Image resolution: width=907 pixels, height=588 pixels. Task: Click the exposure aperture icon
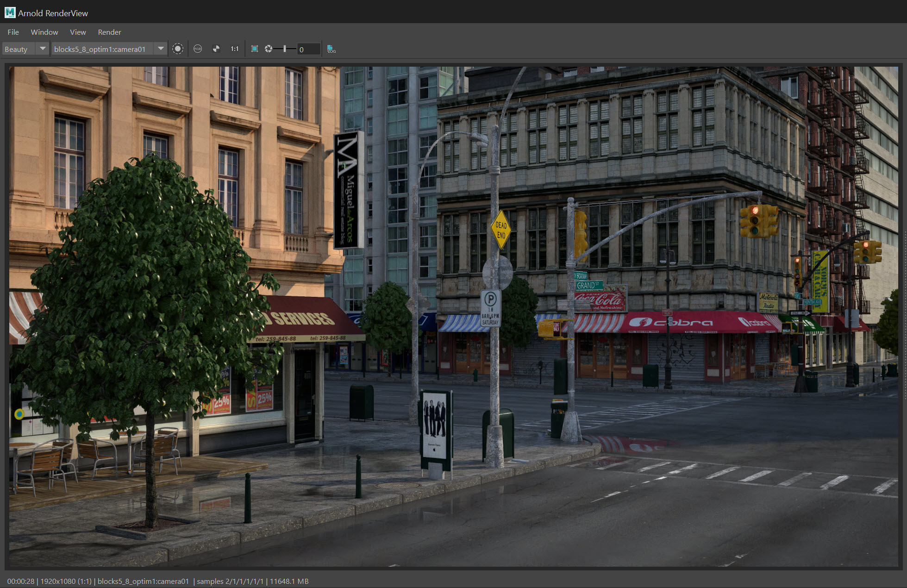tap(268, 49)
